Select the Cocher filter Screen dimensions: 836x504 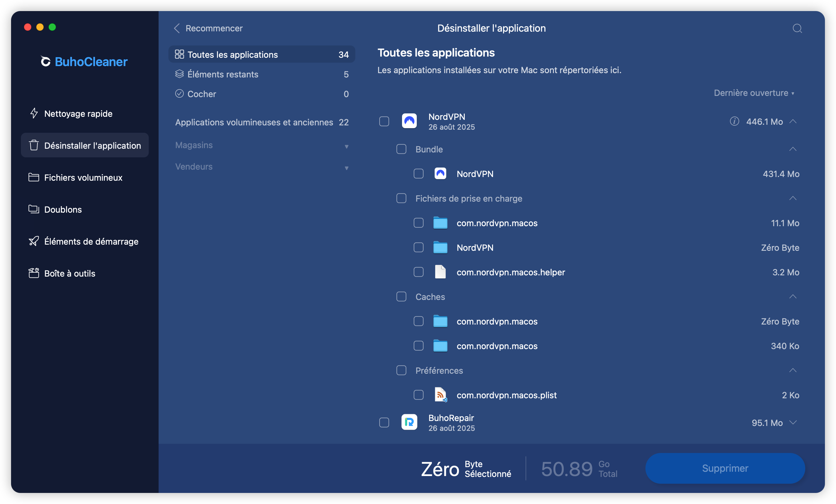(262, 94)
